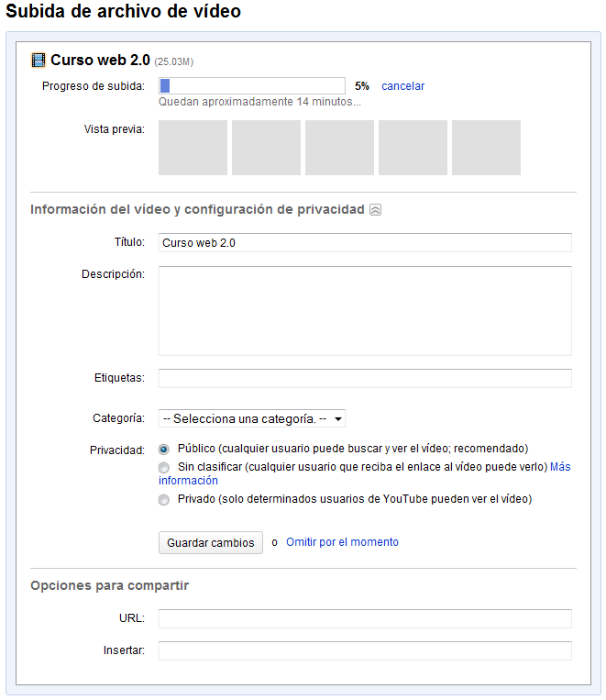The image size is (606, 700).
Task: Focus the Descripción text area
Action: (x=365, y=311)
